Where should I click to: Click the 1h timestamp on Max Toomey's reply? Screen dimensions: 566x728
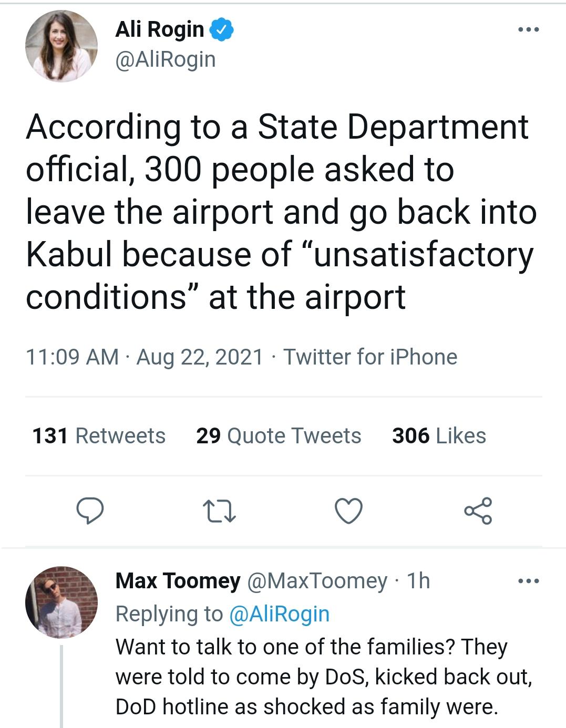point(419,581)
